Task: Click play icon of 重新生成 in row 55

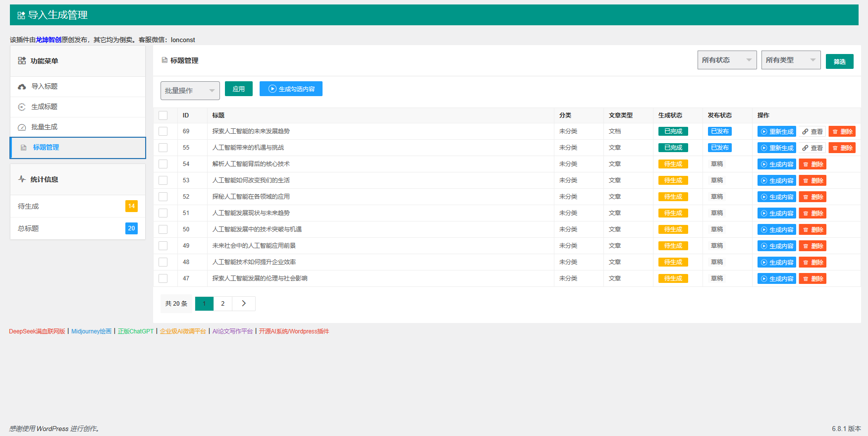Action: point(764,148)
